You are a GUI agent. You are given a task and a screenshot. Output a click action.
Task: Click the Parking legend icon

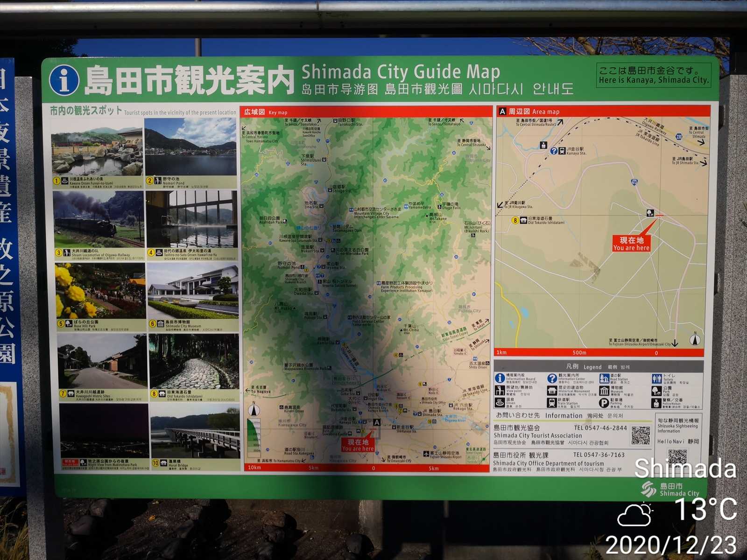coord(604,403)
